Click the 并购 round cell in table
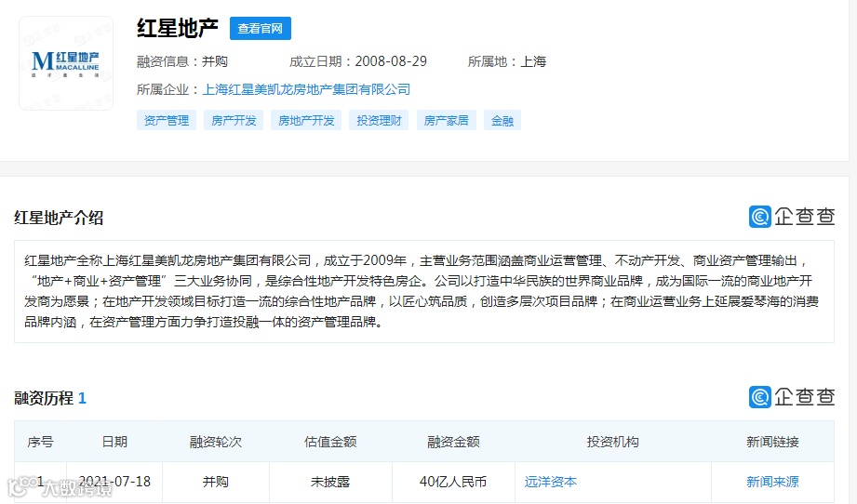The width and height of the screenshot is (857, 504). [x=215, y=482]
